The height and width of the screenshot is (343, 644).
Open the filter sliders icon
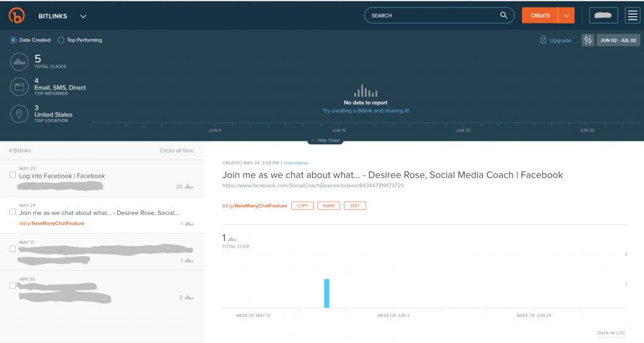tap(588, 40)
